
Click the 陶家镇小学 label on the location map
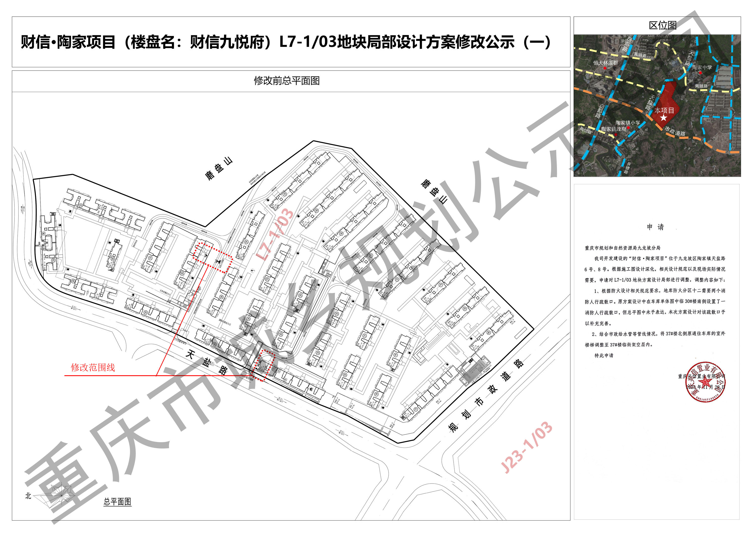click(x=628, y=123)
